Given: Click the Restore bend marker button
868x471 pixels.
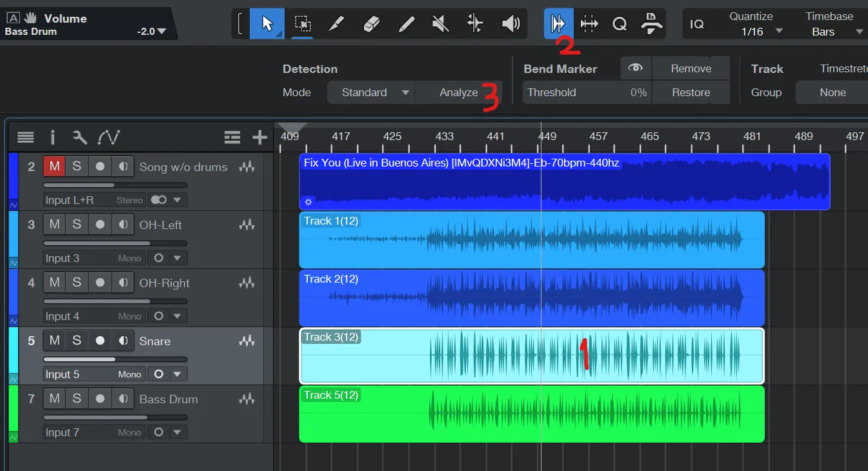Looking at the screenshot, I should [691, 92].
